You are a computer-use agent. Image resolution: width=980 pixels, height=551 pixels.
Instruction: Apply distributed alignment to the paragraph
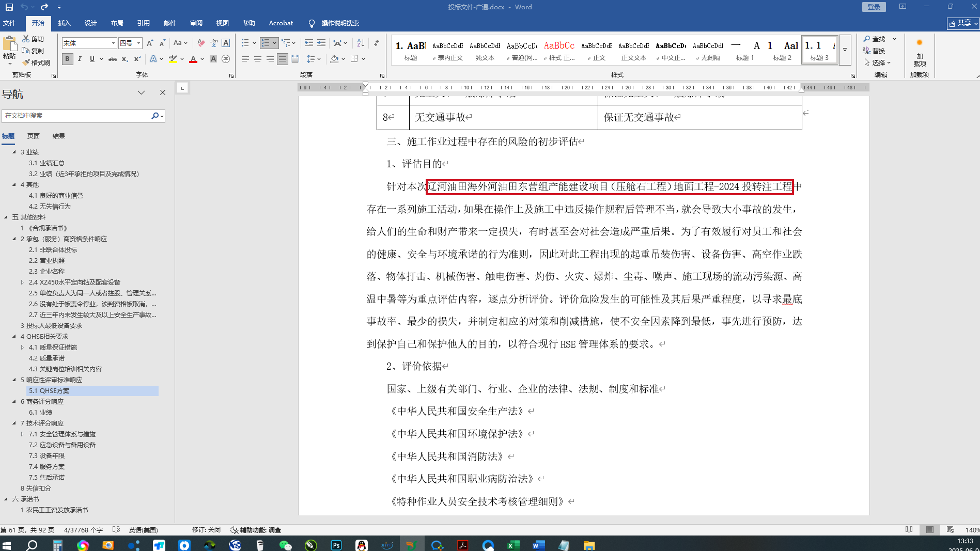coord(295,59)
